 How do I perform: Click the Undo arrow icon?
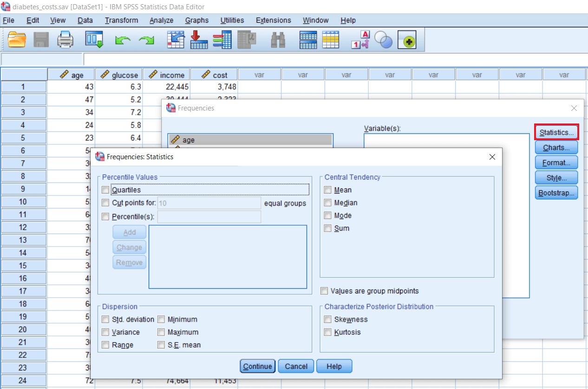coord(122,39)
